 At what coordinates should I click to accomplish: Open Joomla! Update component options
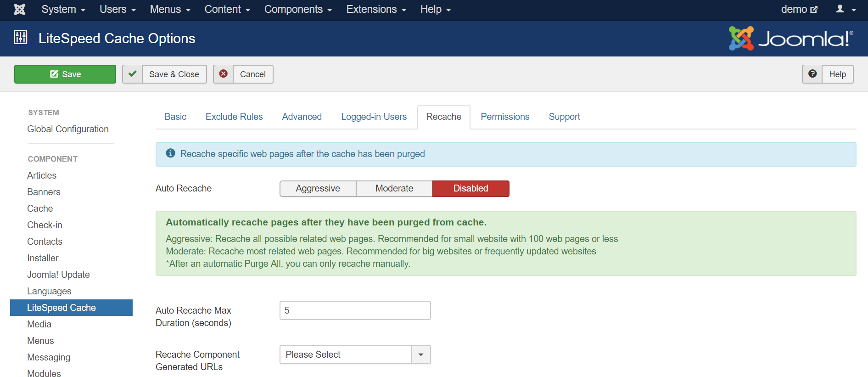58,275
